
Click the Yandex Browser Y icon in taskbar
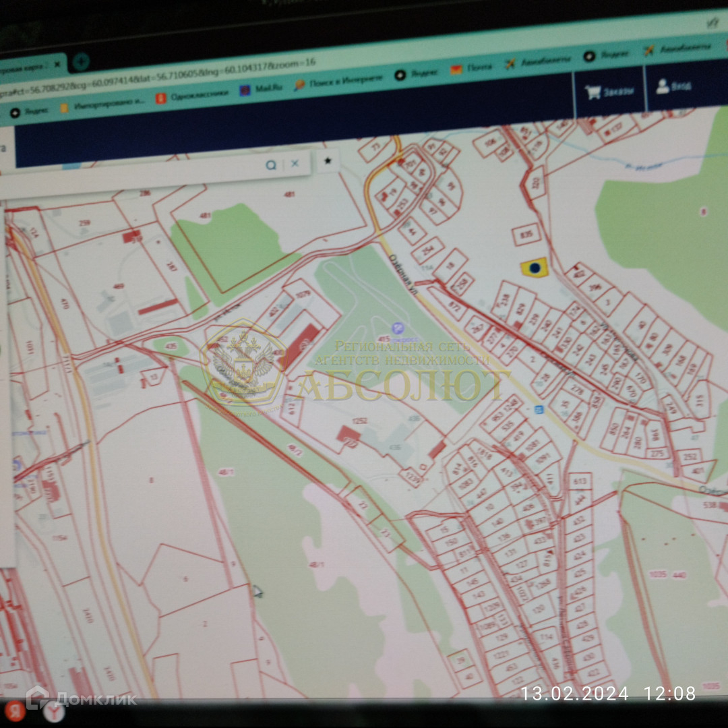point(55,712)
